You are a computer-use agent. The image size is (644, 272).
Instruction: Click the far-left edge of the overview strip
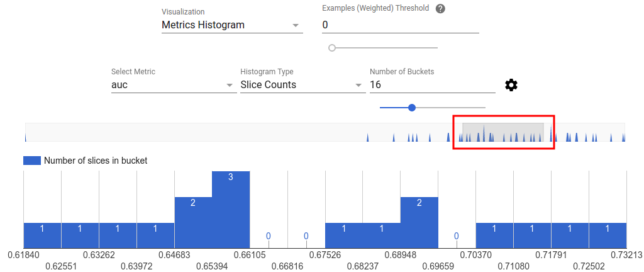26,132
